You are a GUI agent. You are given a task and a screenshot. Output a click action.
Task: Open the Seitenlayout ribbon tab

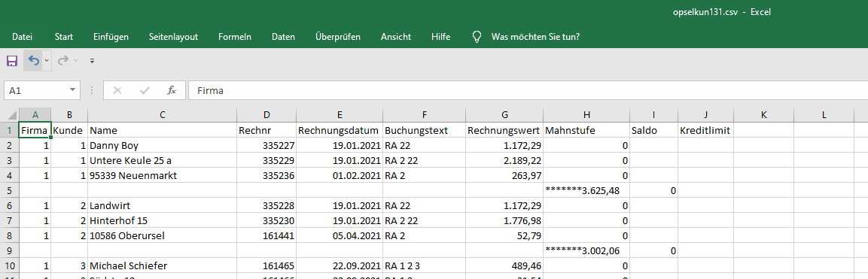[173, 37]
